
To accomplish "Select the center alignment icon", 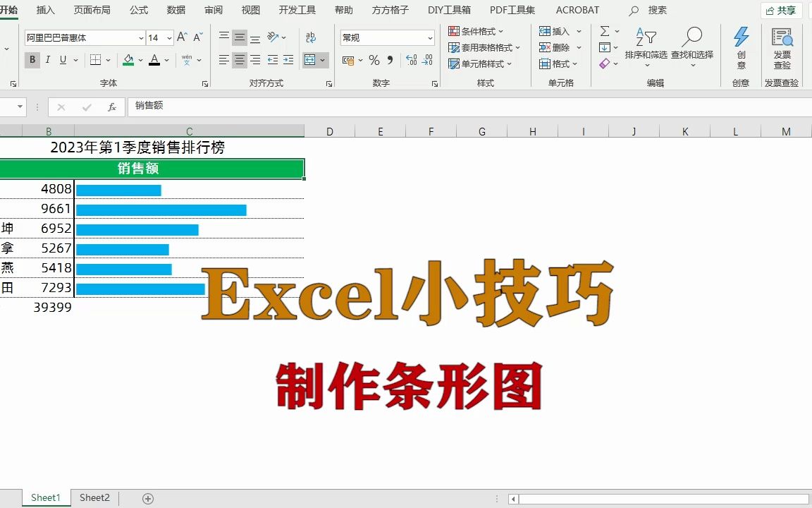I will (238, 60).
